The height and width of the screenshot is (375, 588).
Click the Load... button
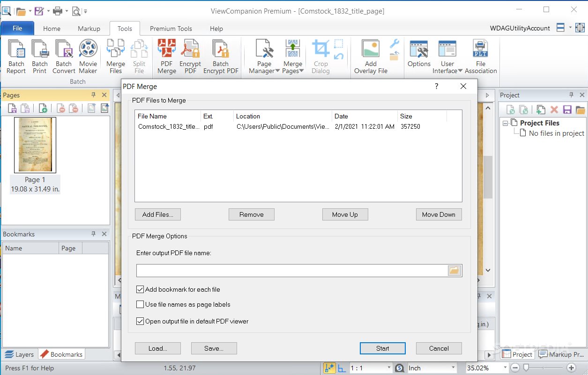coord(158,348)
